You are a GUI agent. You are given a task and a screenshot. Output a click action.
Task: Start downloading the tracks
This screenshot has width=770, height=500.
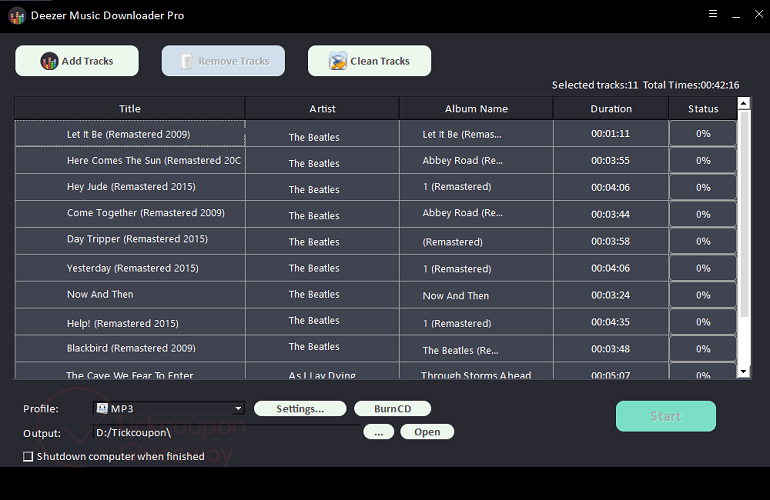point(666,417)
